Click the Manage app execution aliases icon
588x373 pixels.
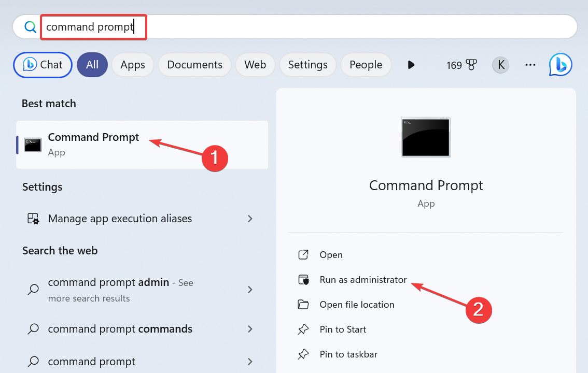pos(33,219)
